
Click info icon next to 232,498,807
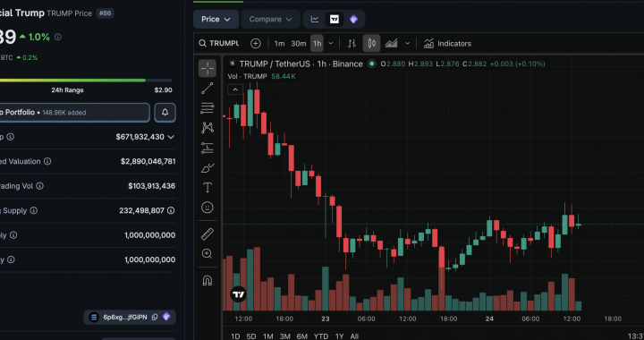coord(171,210)
